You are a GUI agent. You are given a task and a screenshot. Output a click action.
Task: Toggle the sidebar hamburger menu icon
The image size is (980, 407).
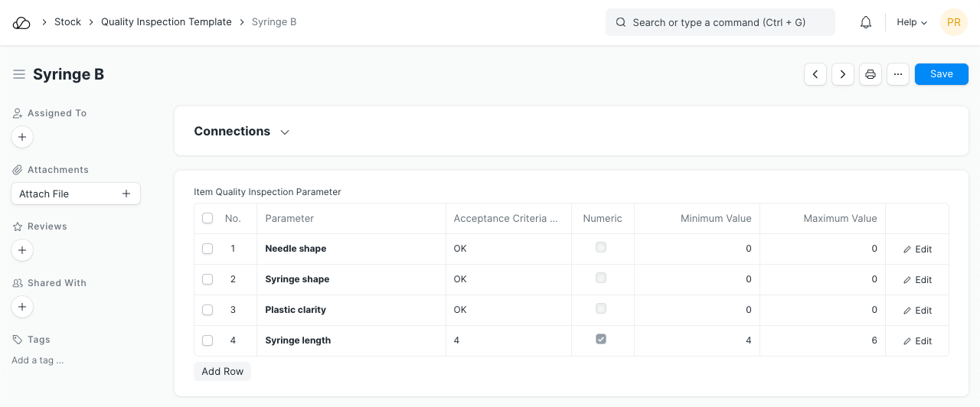(19, 74)
